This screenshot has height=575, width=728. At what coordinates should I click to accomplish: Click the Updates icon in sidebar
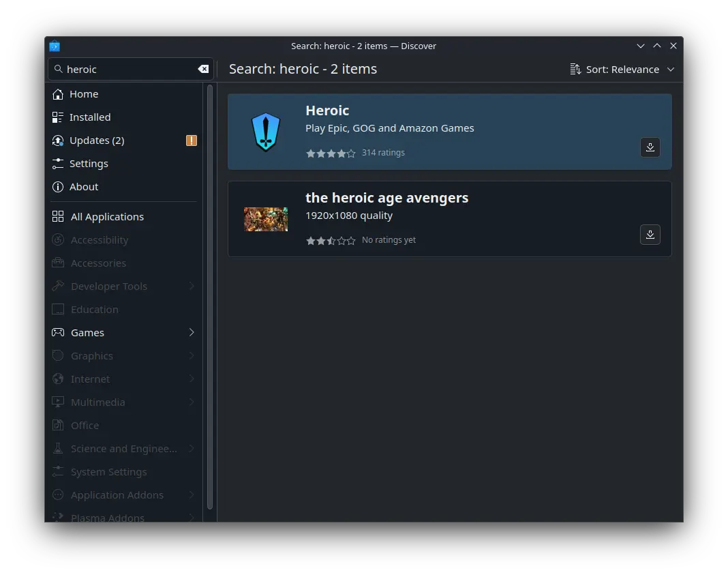[x=58, y=141]
